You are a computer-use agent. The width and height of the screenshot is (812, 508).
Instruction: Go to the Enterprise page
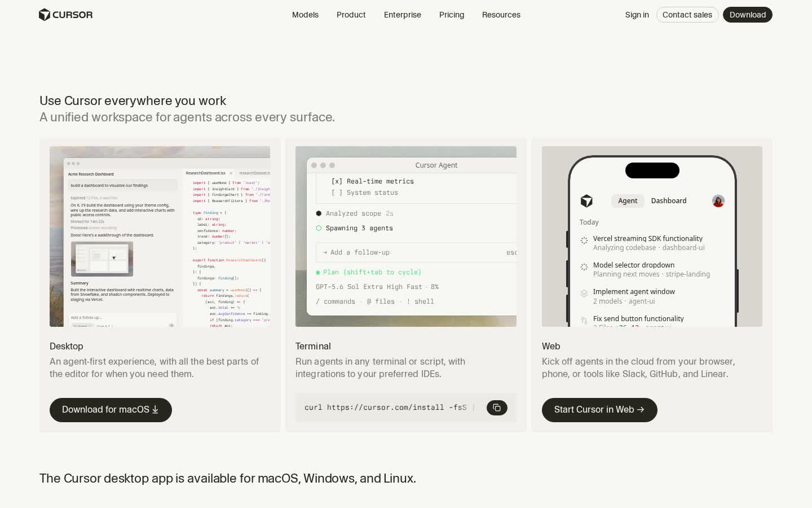403,15
